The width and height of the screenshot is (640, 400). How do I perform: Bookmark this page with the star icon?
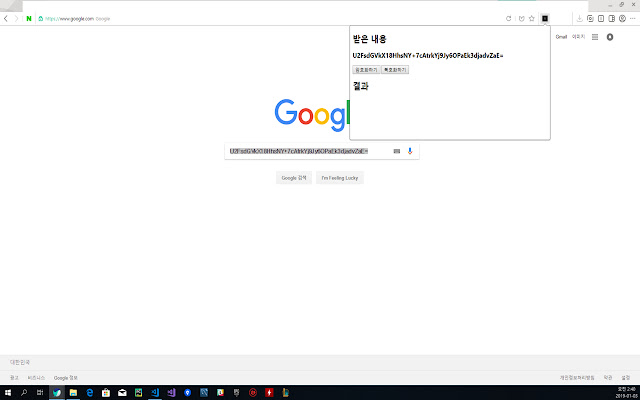tap(531, 18)
